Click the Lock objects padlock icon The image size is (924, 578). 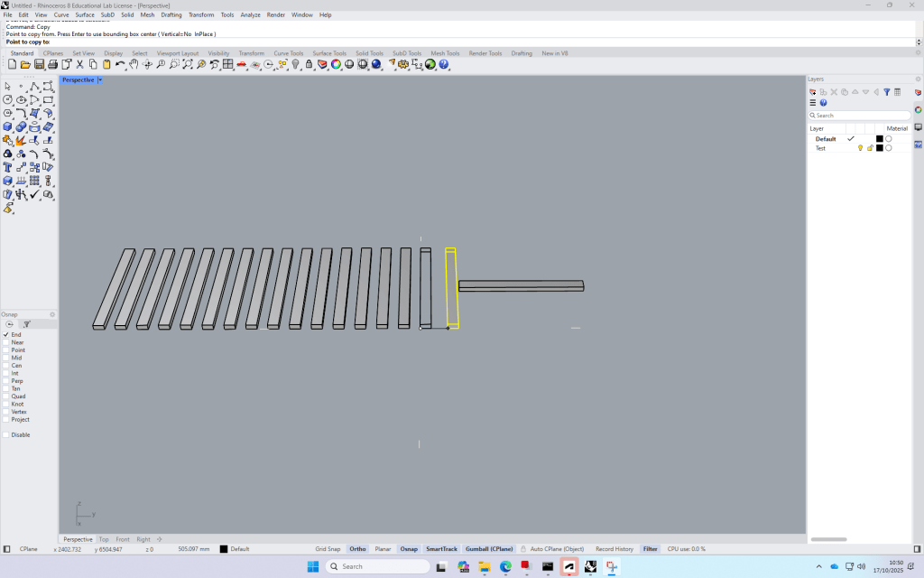[x=309, y=64]
